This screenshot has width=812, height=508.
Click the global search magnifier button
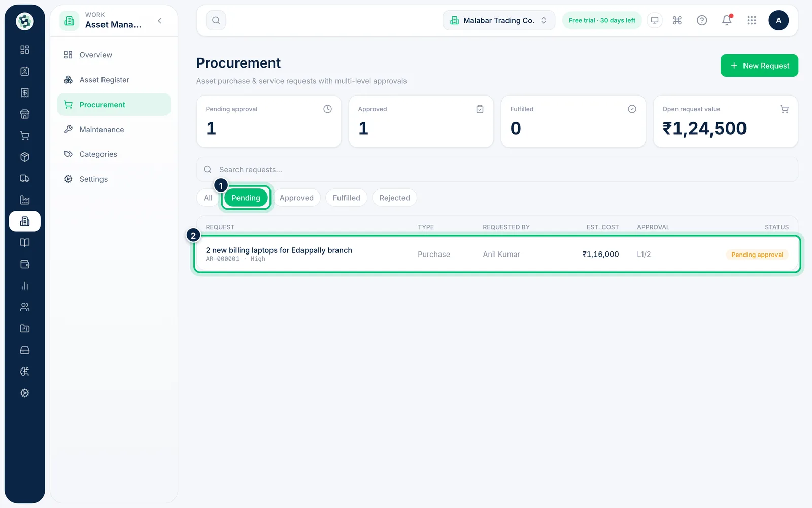(x=216, y=20)
